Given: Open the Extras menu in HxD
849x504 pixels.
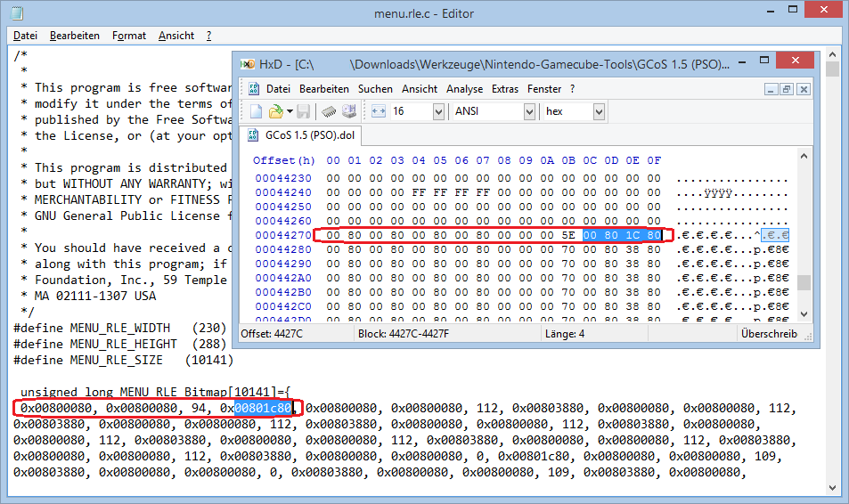Looking at the screenshot, I should [505, 89].
